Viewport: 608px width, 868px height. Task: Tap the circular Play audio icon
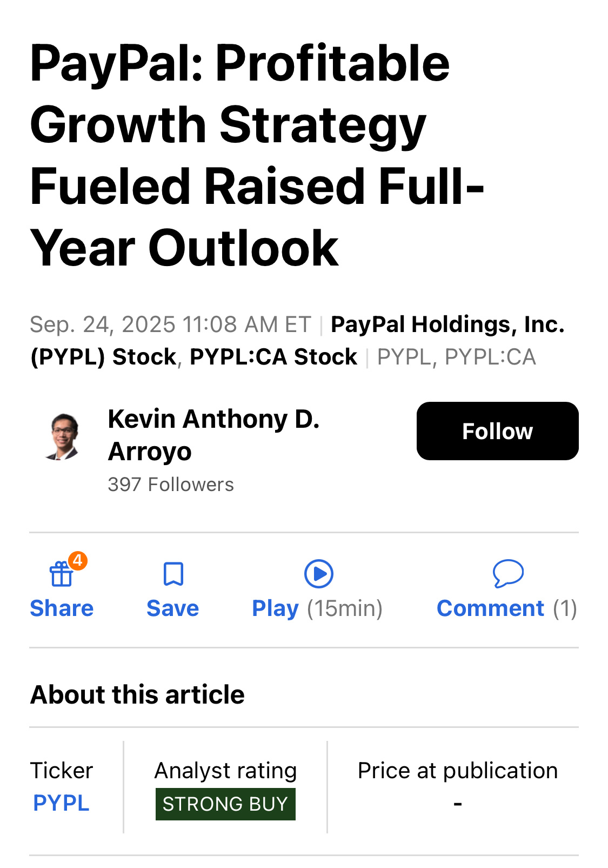click(x=318, y=574)
